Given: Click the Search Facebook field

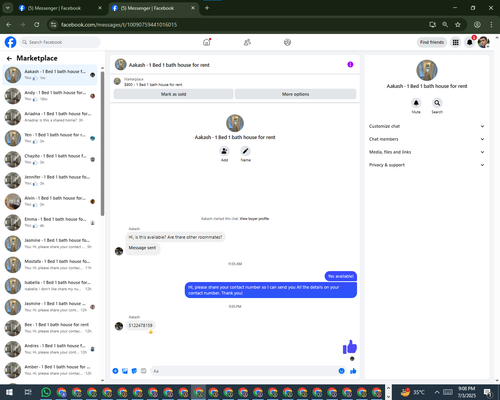Looking at the screenshot, I should click(60, 42).
